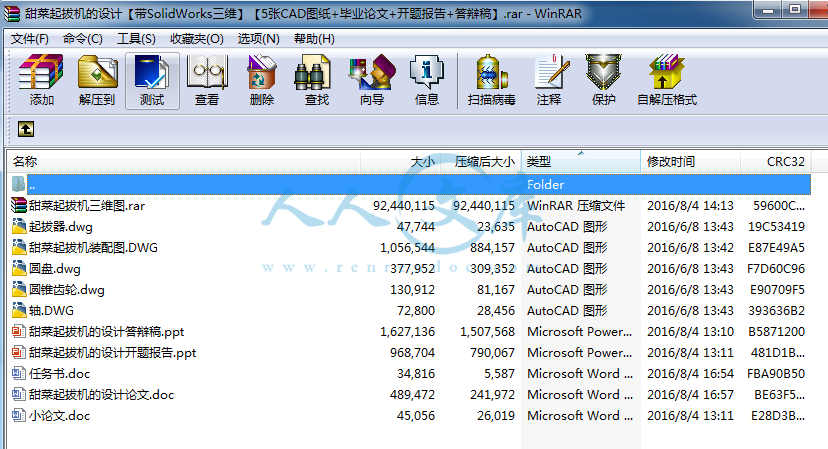Click the type WinRAR 压缩文件
The width and height of the screenshot is (828, 449).
(x=576, y=205)
